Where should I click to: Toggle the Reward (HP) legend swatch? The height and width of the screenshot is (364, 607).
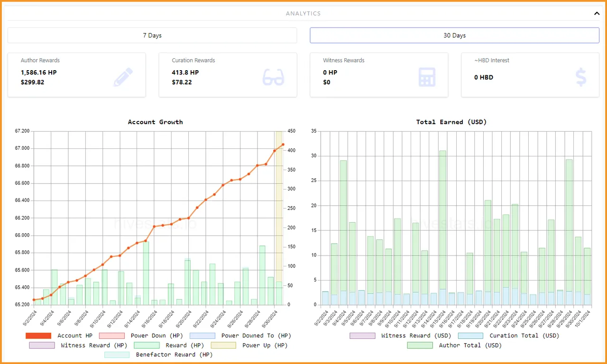coord(147,346)
